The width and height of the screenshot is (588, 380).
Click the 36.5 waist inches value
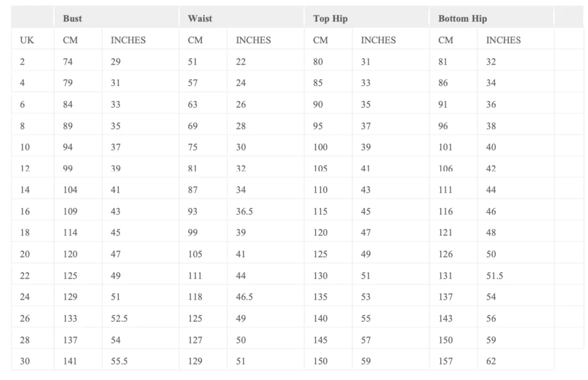point(244,211)
